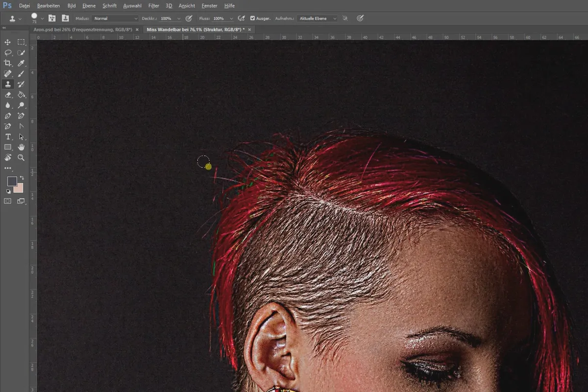
Task: Open the Bearbeiten menu
Action: [x=49, y=6]
